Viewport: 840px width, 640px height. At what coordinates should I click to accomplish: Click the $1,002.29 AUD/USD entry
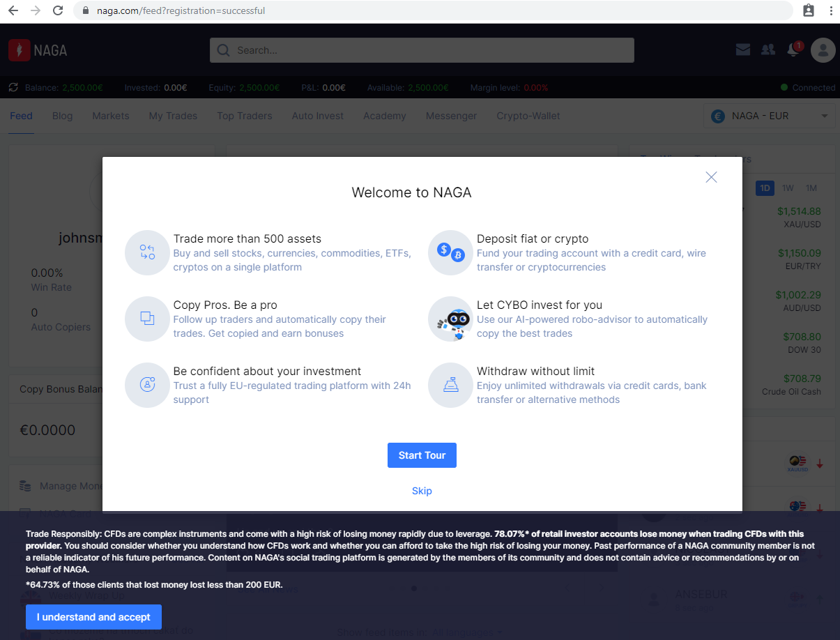click(800, 300)
